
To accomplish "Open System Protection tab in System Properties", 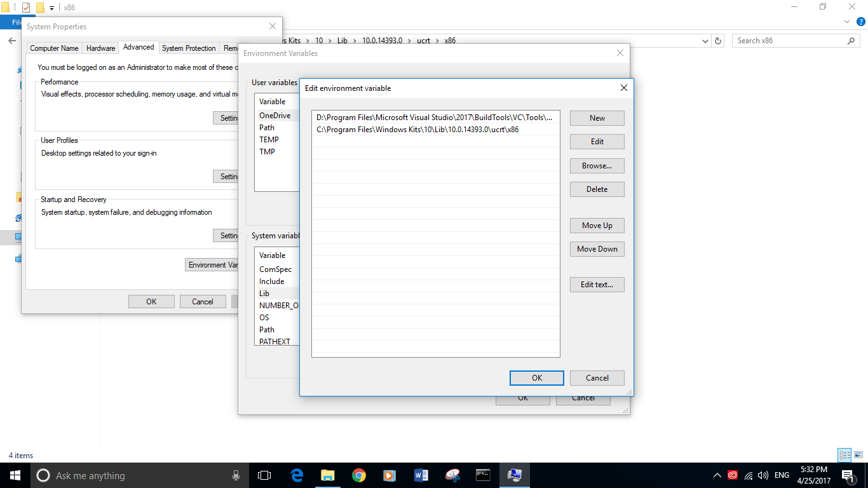I will [189, 48].
